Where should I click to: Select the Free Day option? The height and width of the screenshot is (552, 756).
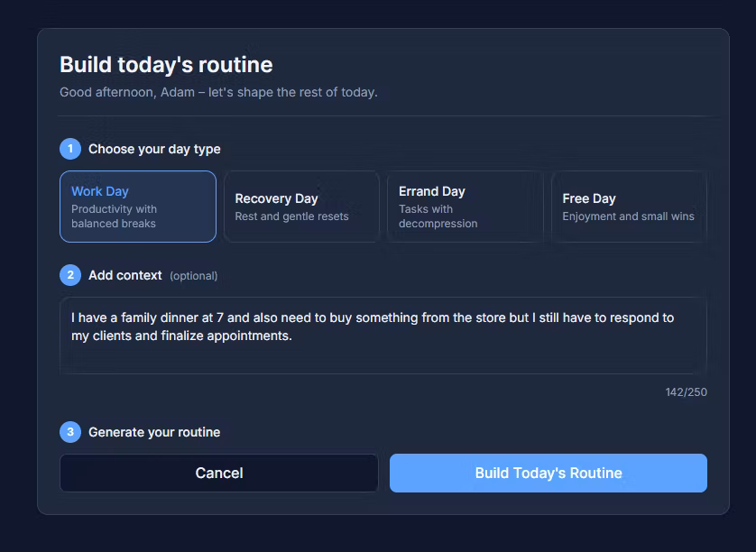point(629,207)
